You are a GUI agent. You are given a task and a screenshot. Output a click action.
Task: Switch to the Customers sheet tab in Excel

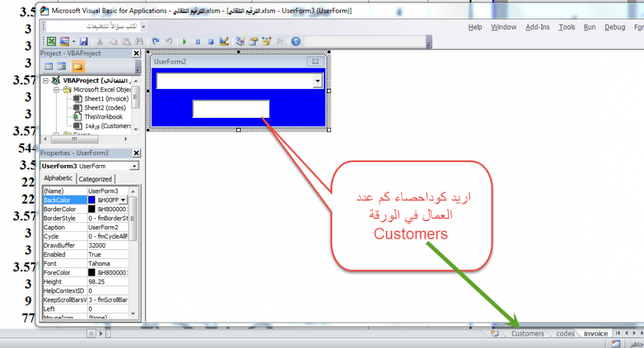point(527,334)
